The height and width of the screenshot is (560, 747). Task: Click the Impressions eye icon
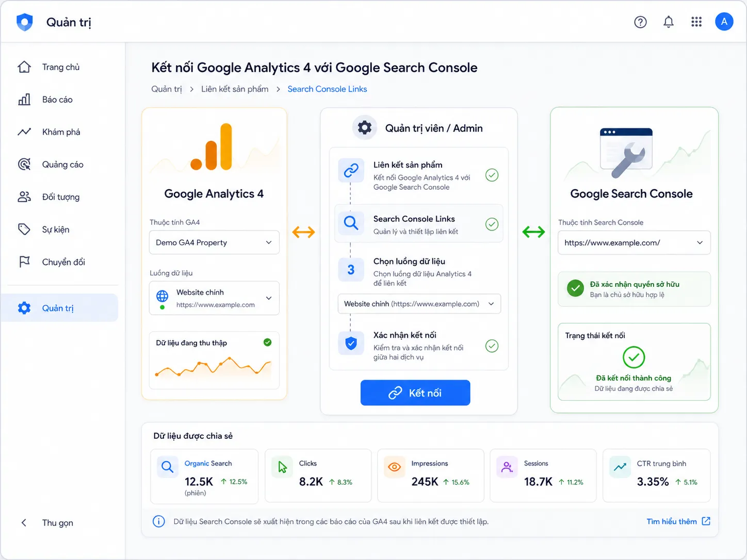pos(395,467)
